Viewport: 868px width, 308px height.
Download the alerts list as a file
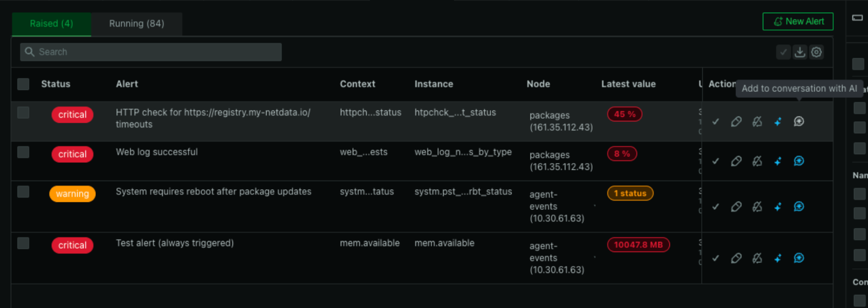click(x=800, y=52)
